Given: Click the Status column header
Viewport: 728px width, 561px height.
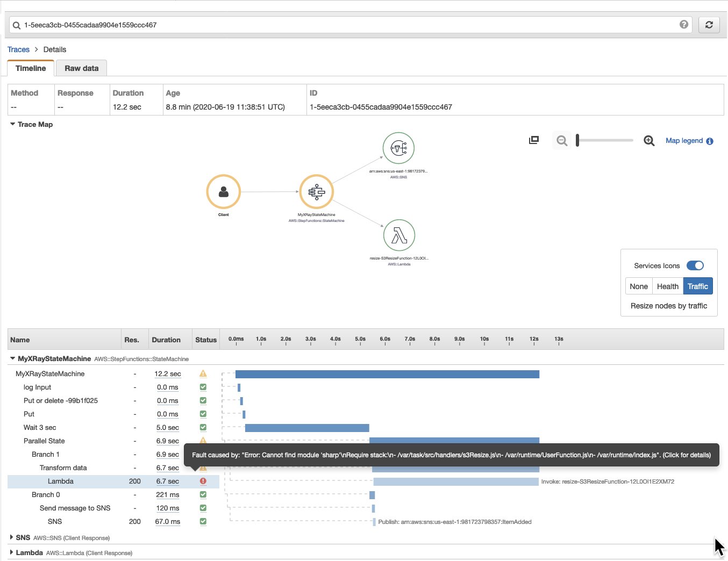Looking at the screenshot, I should tap(206, 340).
